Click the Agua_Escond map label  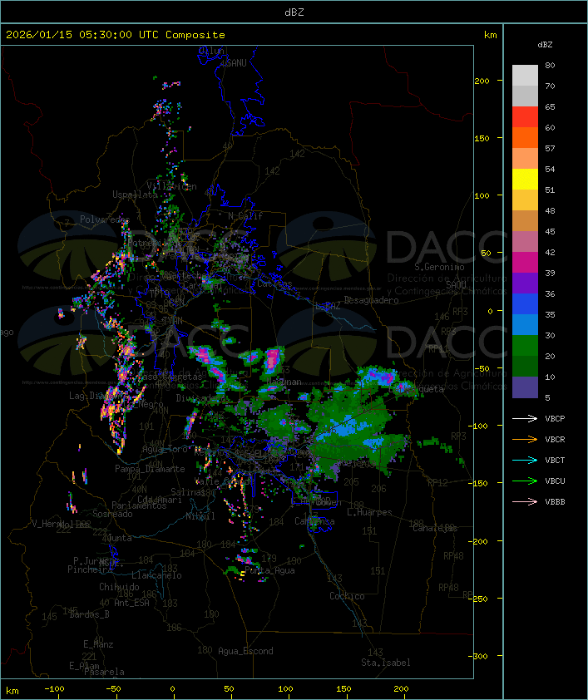245,651
